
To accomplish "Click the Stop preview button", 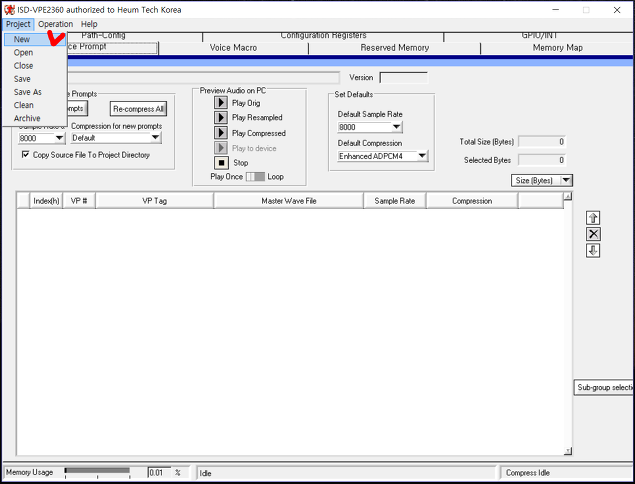I will [x=221, y=163].
